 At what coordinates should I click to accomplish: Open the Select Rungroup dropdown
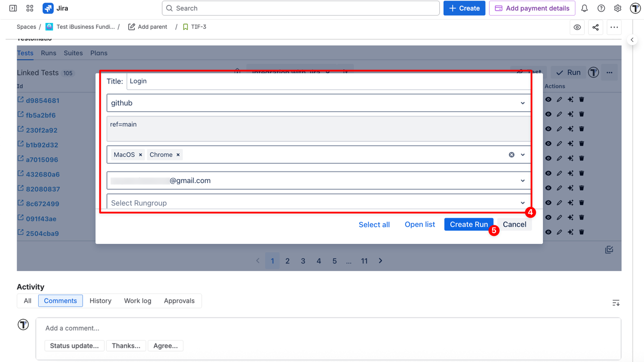coord(522,202)
